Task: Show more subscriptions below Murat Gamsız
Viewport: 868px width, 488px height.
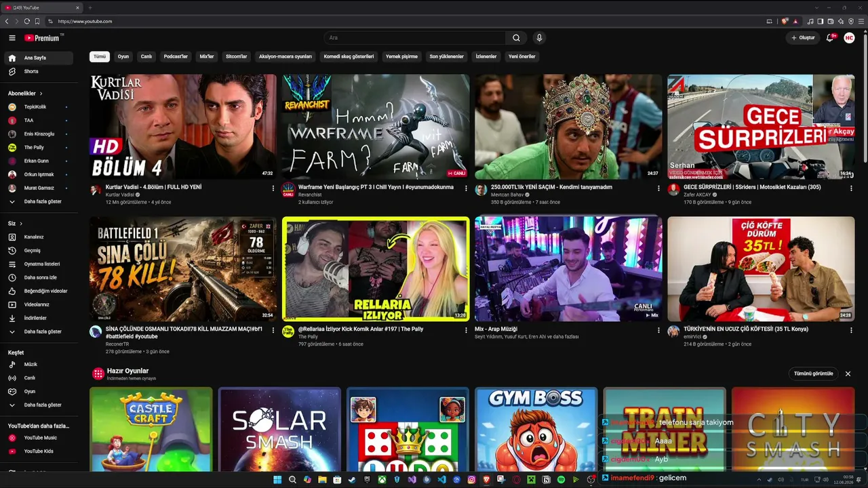Action: 39,201
